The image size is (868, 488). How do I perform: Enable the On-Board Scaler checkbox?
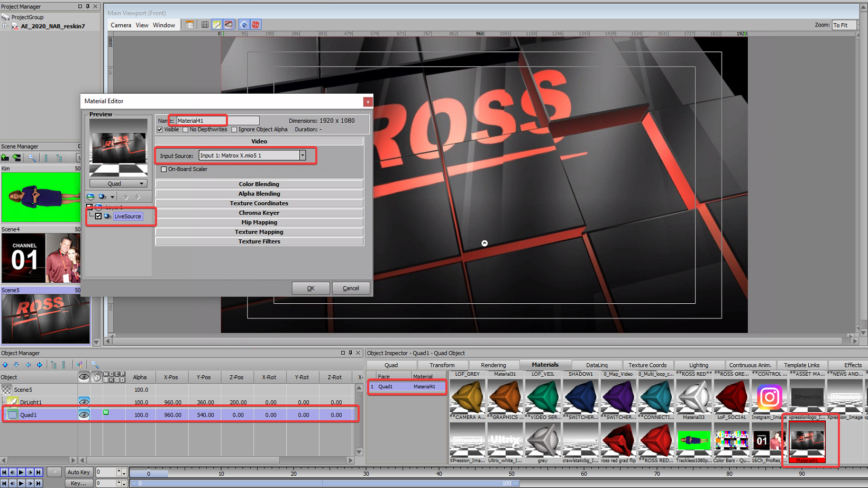tap(164, 169)
